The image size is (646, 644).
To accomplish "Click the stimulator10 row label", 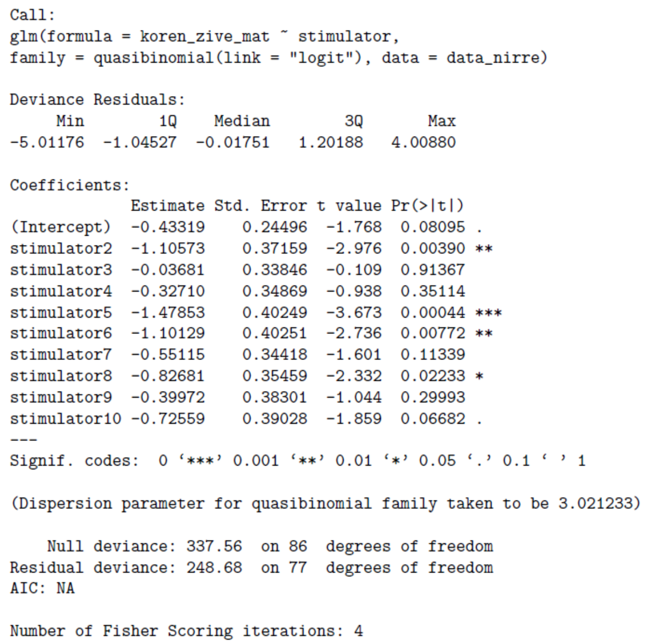I will [66, 419].
